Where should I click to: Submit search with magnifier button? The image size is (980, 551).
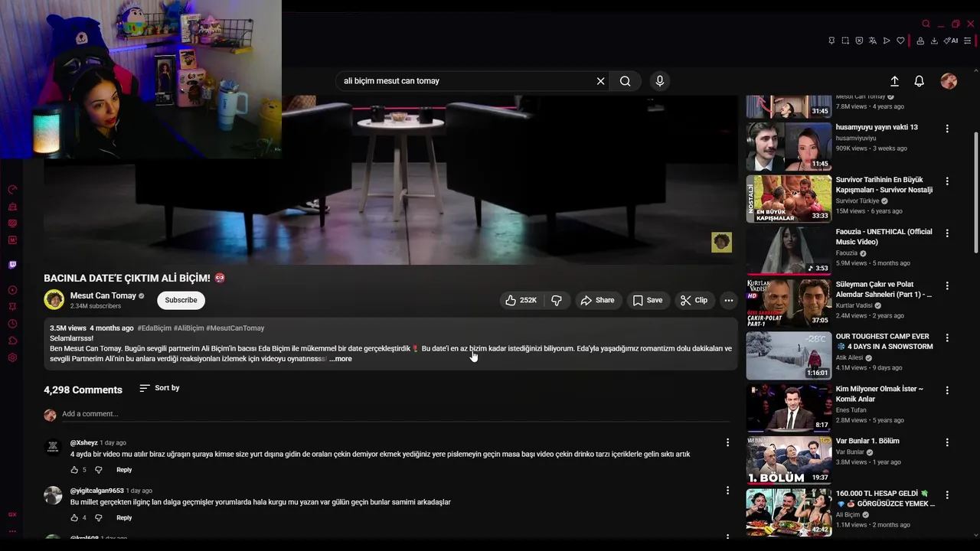[x=626, y=81]
